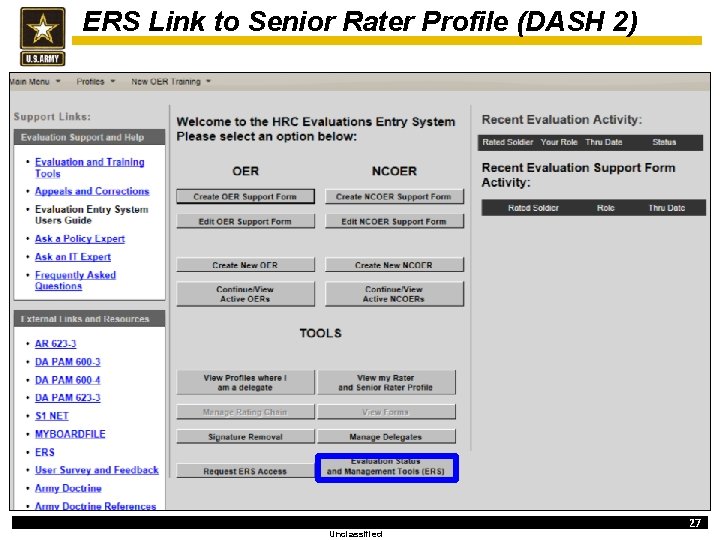This screenshot has width=720, height=540.
Task: Click Edit OER Support Form button
Action: [x=245, y=221]
